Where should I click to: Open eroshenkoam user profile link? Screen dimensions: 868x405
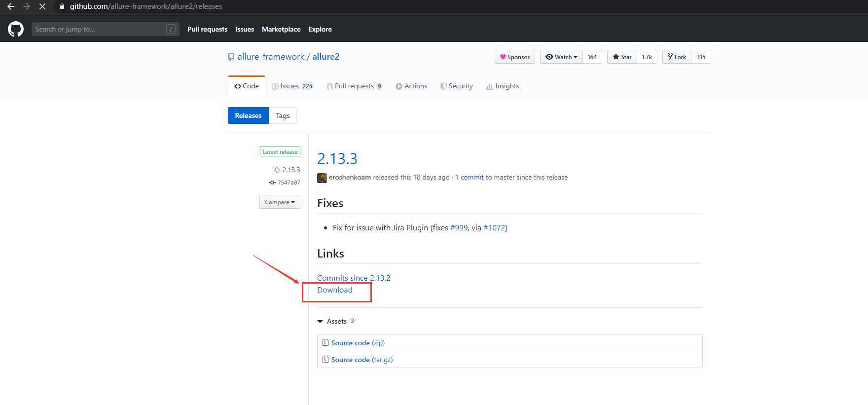[x=350, y=177]
